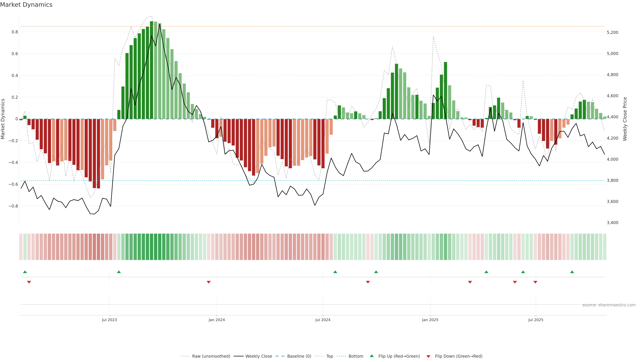Click the Bottom legend label
644x362 pixels.
356,356
